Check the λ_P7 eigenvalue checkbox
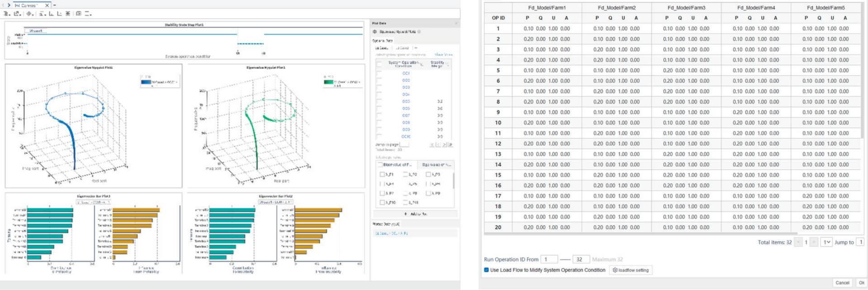 [382, 193]
